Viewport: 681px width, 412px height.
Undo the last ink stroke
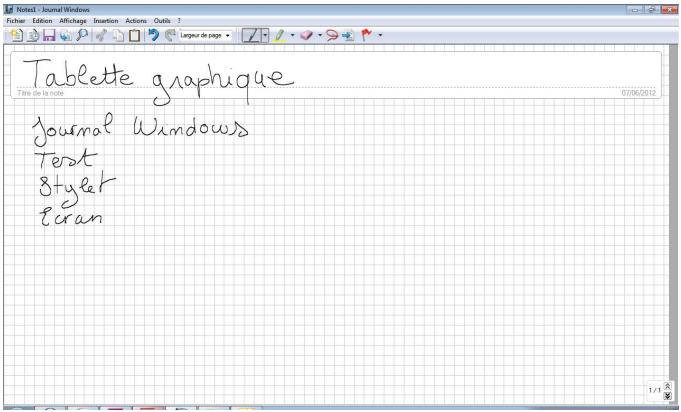[x=153, y=35]
